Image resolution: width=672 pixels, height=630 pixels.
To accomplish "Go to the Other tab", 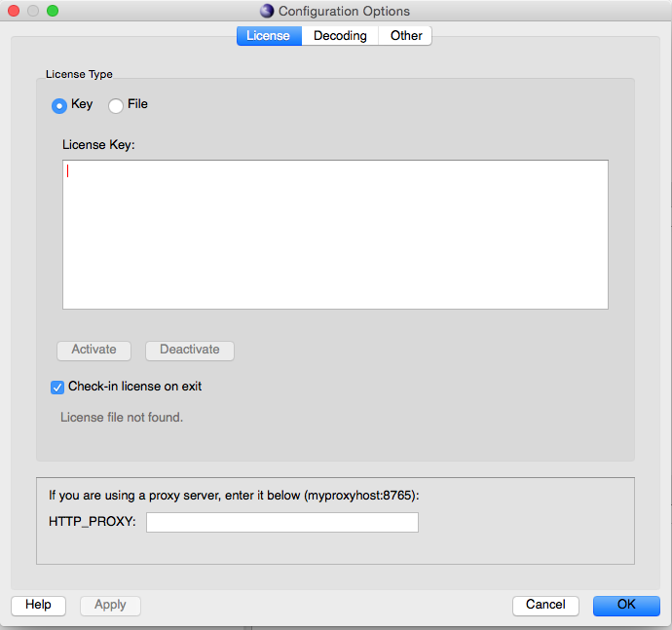I will pyautogui.click(x=406, y=36).
